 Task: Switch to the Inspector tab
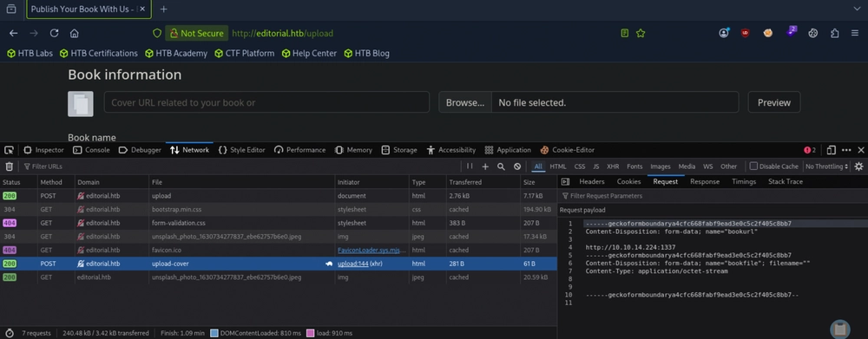43,150
